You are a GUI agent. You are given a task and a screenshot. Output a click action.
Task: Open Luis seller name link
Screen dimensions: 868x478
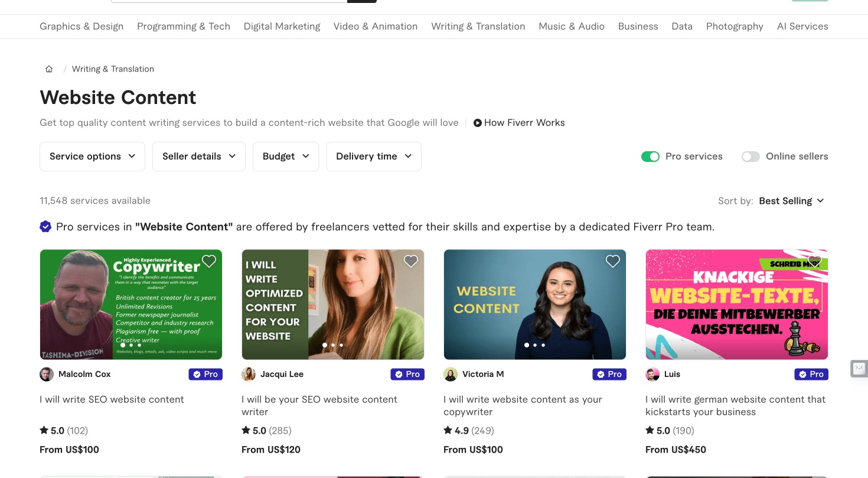[672, 374]
